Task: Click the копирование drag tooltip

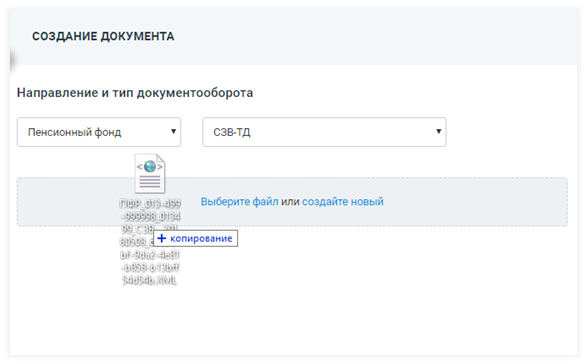Action: (195, 238)
